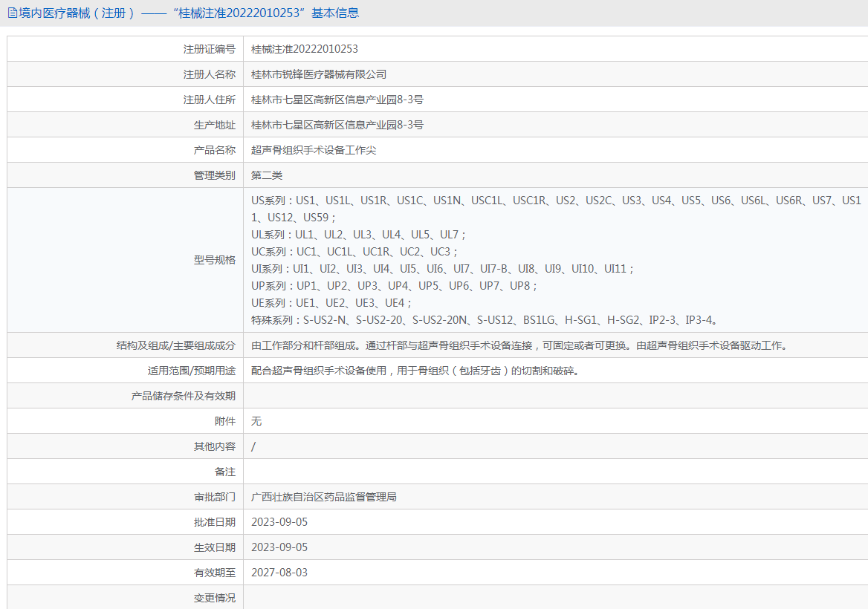Select 广西壮族自治区药品监督管理局
This screenshot has width=868, height=609.
pyautogui.click(x=324, y=498)
